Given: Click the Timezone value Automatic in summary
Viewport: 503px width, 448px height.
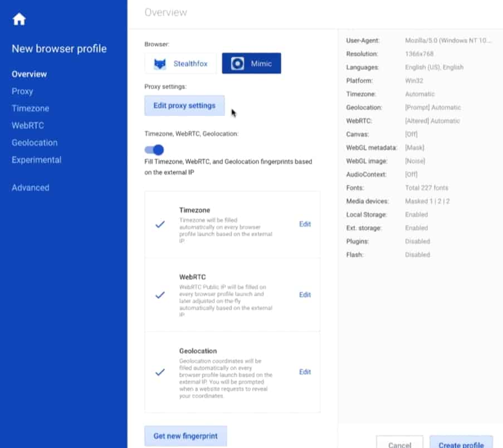Looking at the screenshot, I should (419, 94).
